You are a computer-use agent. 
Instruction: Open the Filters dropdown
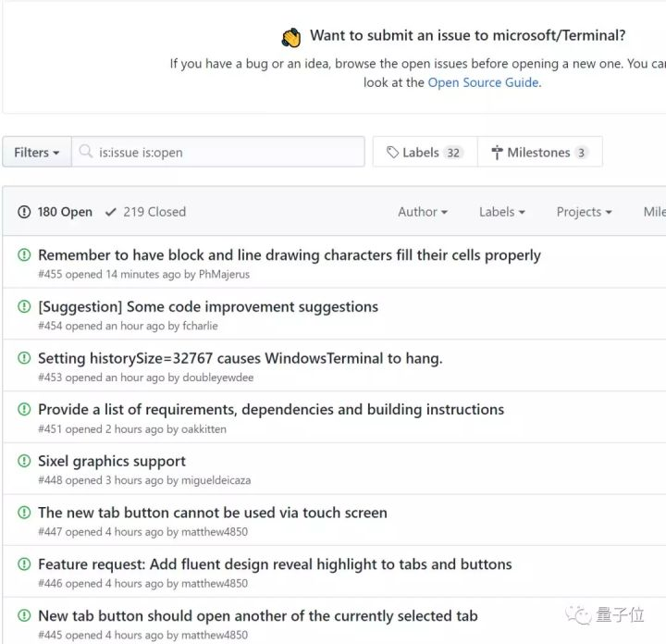click(37, 152)
